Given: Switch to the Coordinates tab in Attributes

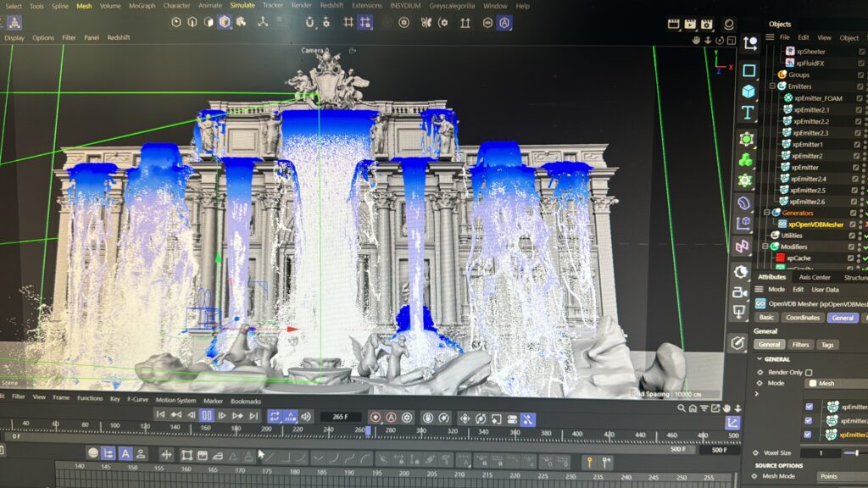Looking at the screenshot, I should click(802, 318).
